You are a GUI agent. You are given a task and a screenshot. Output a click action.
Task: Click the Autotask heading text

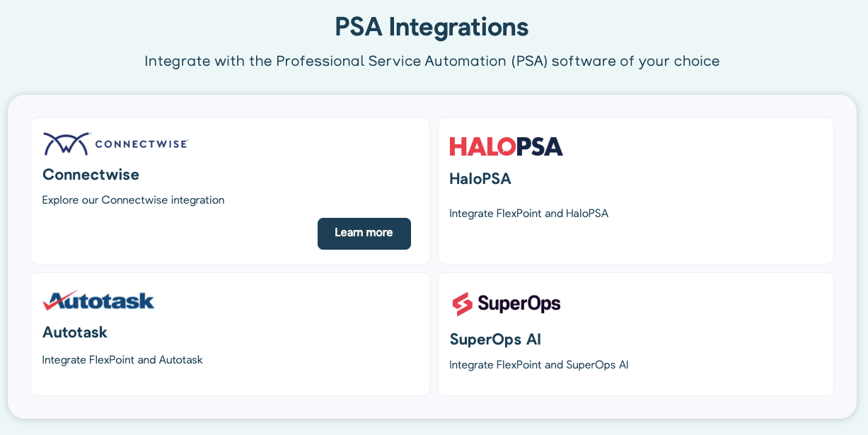tap(74, 332)
